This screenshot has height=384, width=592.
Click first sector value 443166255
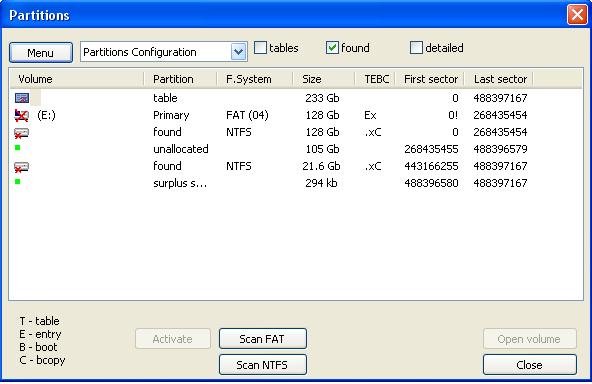[x=431, y=166]
